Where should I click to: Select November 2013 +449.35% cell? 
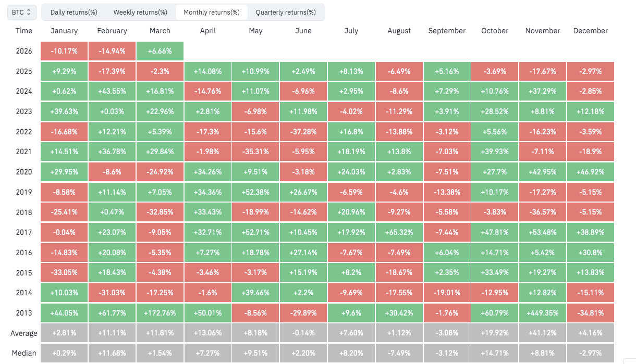coord(543,313)
